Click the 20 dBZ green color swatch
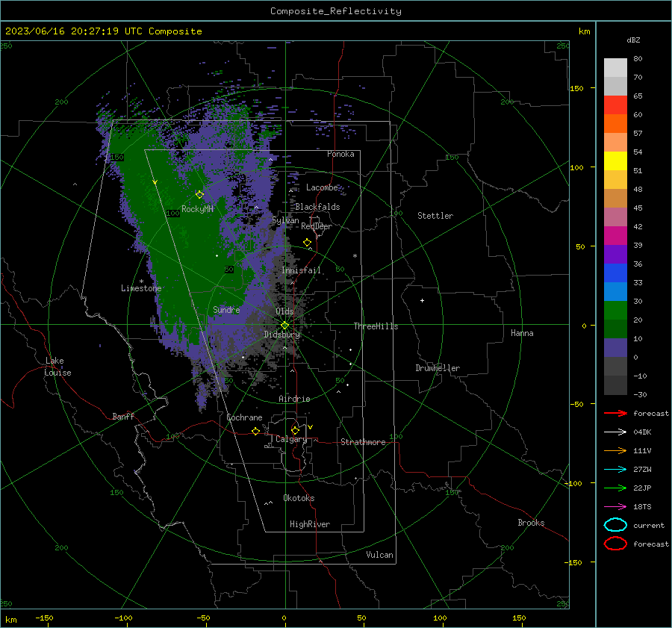Image resolution: width=672 pixels, height=628 pixels. (x=615, y=329)
